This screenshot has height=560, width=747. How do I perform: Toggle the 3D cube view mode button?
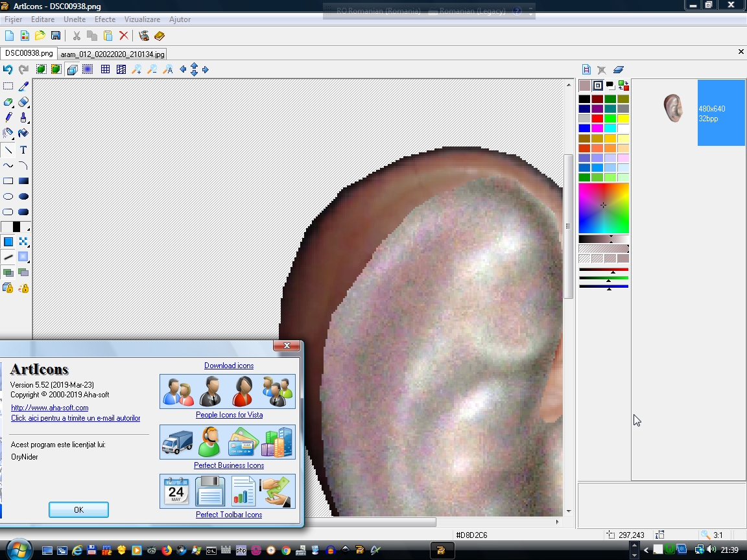(x=72, y=69)
